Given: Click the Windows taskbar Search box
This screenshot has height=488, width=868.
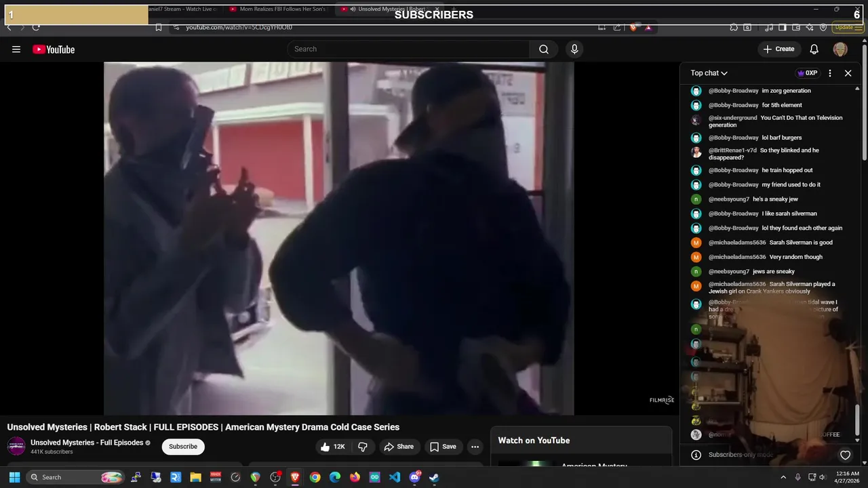Looking at the screenshot, I should tap(76, 477).
